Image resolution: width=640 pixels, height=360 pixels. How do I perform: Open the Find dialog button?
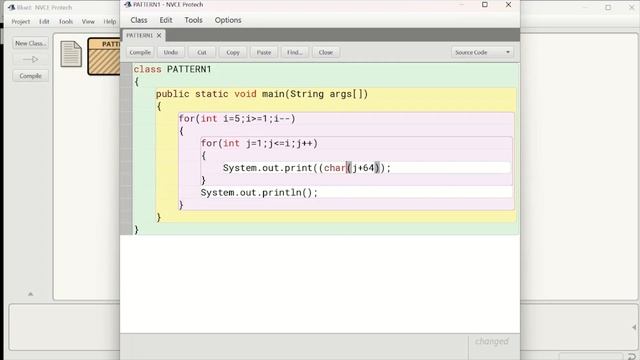[295, 52]
